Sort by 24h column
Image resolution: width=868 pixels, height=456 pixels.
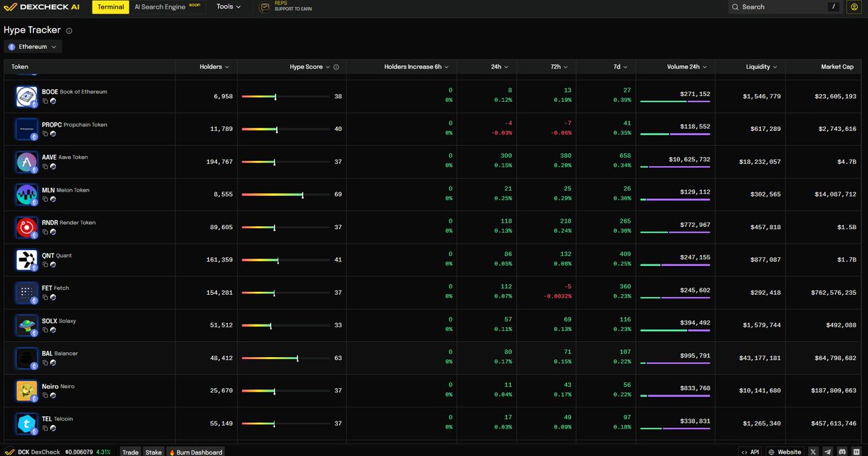[499, 66]
